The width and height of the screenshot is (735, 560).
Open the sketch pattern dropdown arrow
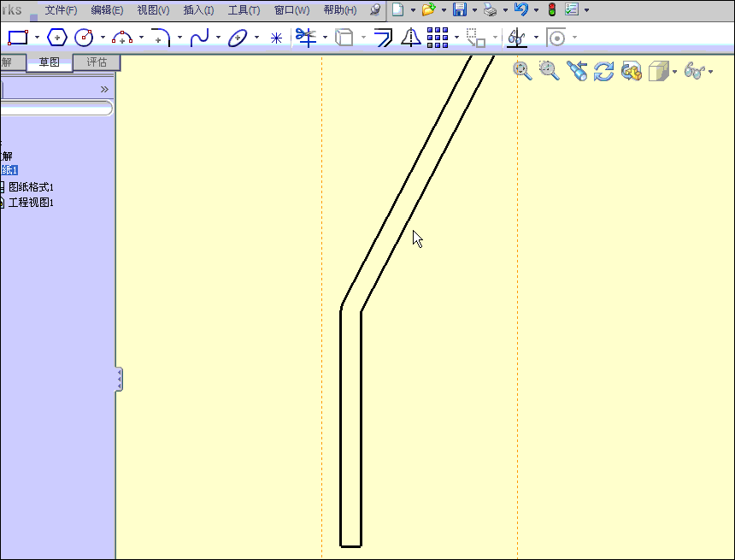[x=456, y=38]
